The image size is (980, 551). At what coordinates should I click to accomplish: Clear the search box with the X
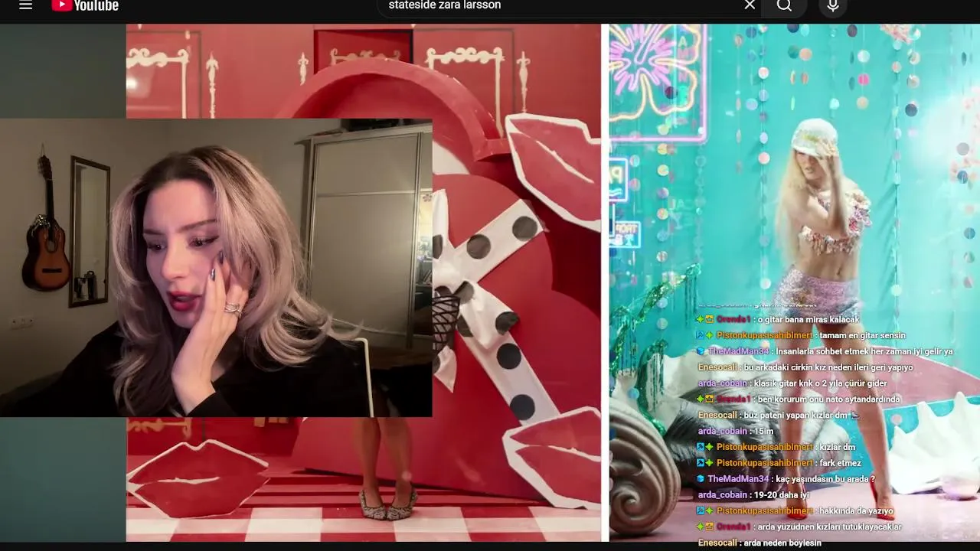point(750,5)
